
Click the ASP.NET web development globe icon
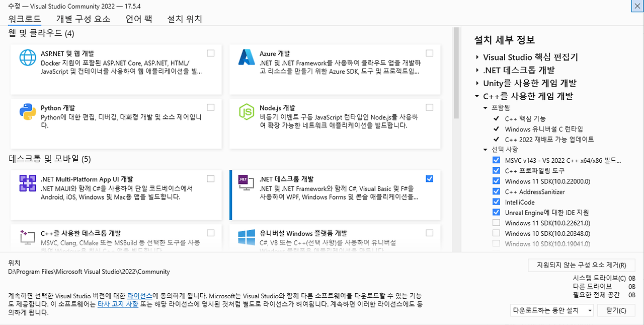coord(27,57)
